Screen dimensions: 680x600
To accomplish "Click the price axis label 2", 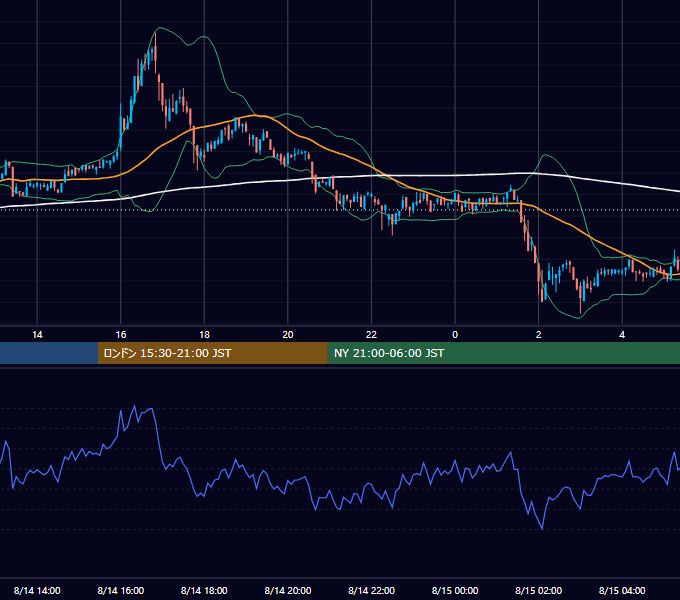I will (x=539, y=335).
